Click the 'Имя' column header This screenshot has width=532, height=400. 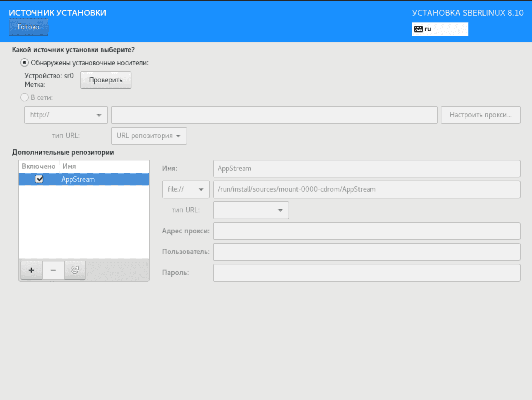pyautogui.click(x=104, y=166)
